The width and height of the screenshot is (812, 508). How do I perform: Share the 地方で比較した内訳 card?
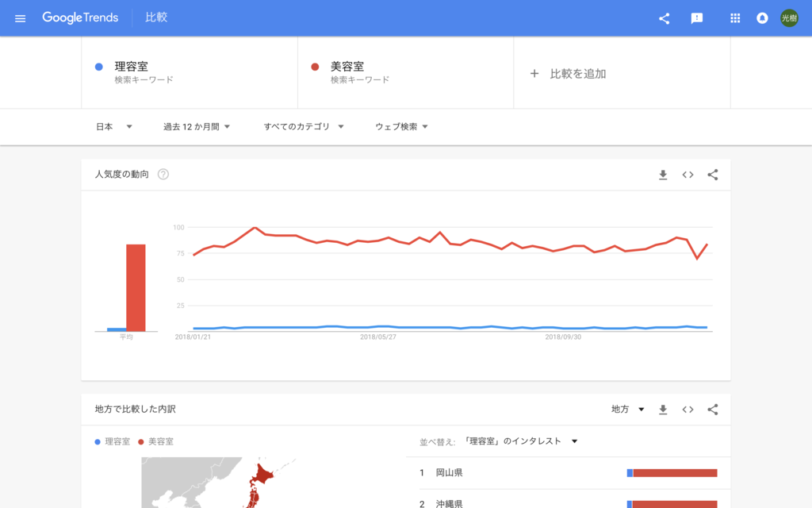pos(713,410)
